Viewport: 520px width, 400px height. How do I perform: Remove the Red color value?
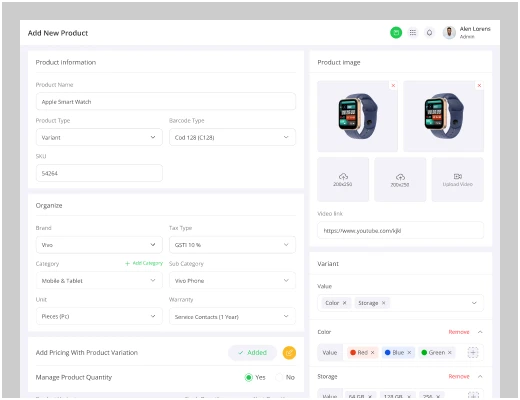click(373, 353)
